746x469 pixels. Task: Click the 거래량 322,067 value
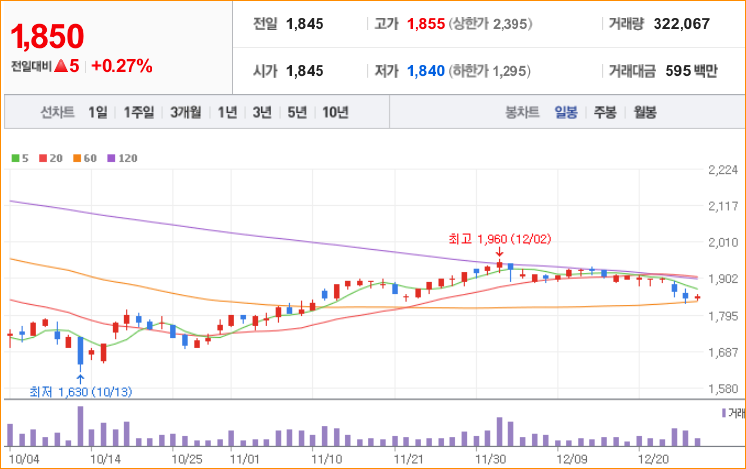(681, 24)
